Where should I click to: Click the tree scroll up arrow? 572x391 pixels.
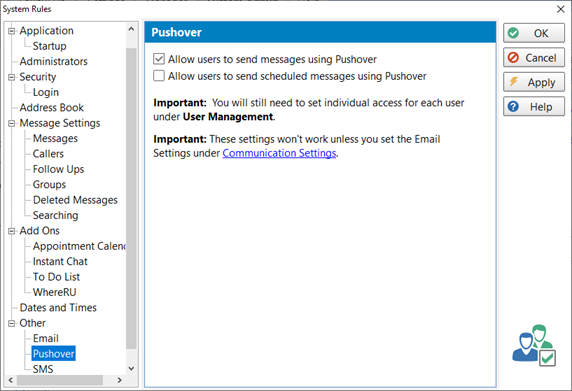(x=131, y=29)
